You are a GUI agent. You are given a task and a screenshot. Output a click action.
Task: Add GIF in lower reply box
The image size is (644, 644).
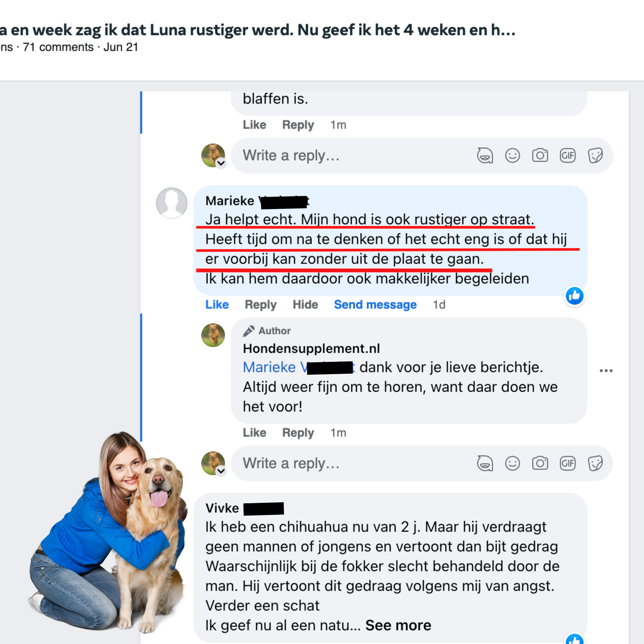coord(568,463)
